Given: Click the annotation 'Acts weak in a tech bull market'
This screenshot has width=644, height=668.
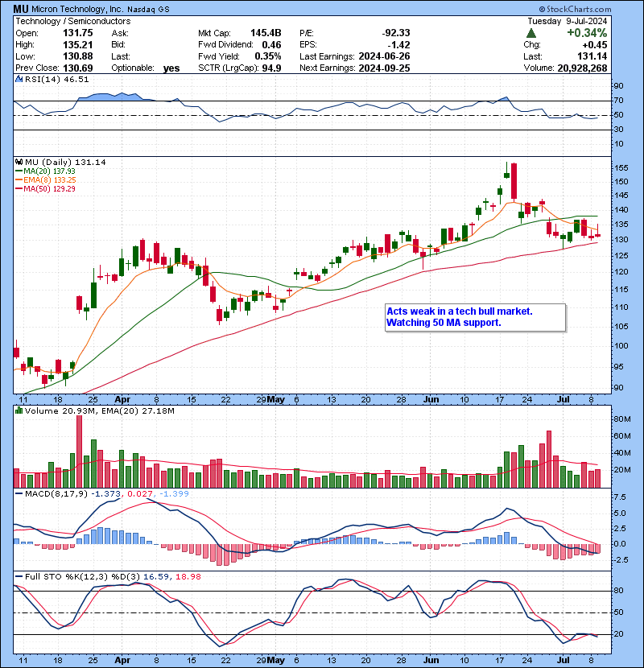Looking at the screenshot, I should 460,311.
